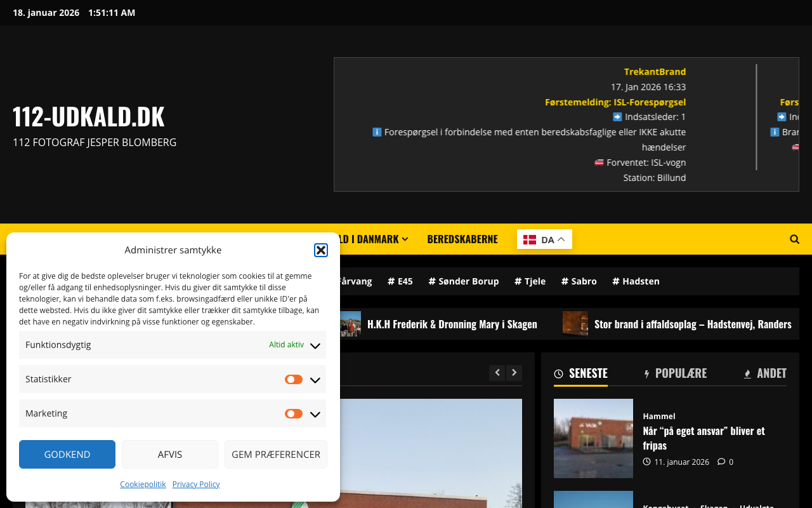Click the '11. januar 2026' article date
This screenshot has width=812, height=508.
tap(681, 462)
